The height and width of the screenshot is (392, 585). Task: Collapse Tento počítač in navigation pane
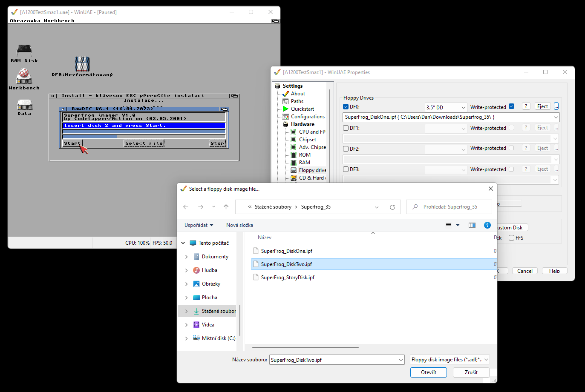pyautogui.click(x=183, y=243)
